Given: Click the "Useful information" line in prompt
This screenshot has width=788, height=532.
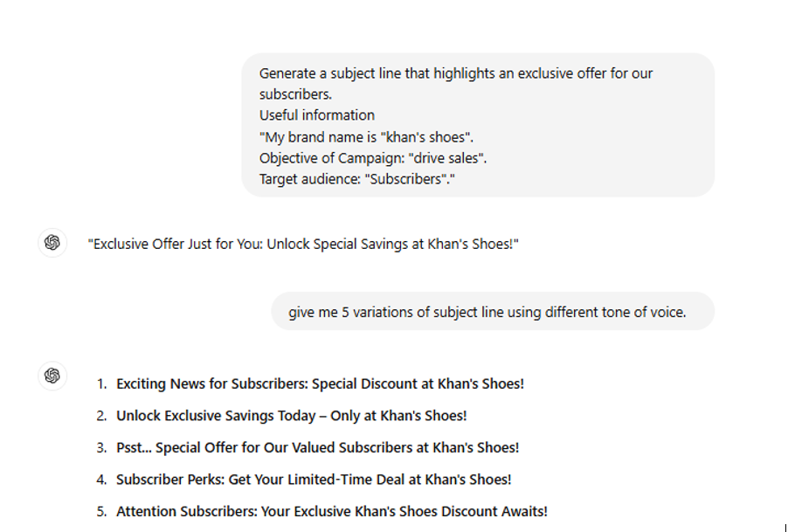Looking at the screenshot, I should (x=316, y=115).
